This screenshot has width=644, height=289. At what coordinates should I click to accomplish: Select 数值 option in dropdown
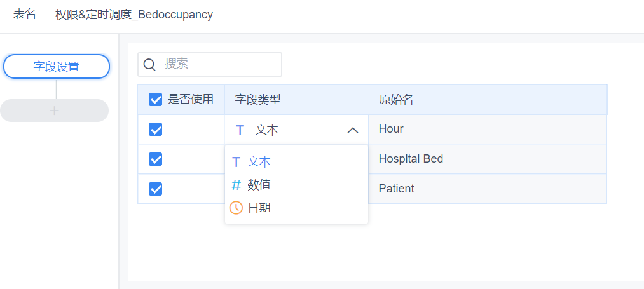click(x=296, y=185)
